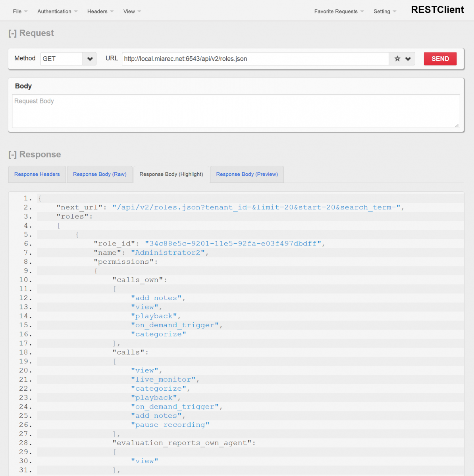
Task: Select "view" on line 30
Action: pos(145,461)
